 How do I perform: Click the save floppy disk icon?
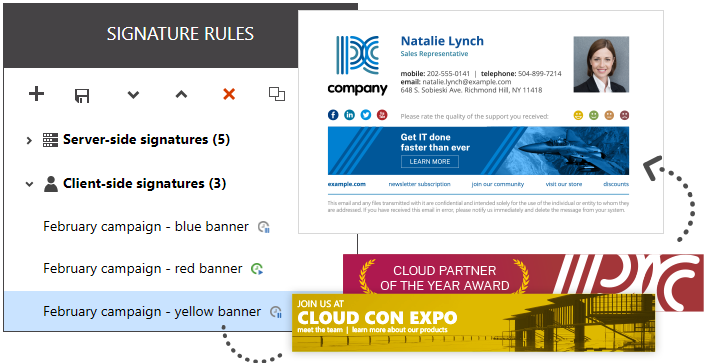point(82,96)
